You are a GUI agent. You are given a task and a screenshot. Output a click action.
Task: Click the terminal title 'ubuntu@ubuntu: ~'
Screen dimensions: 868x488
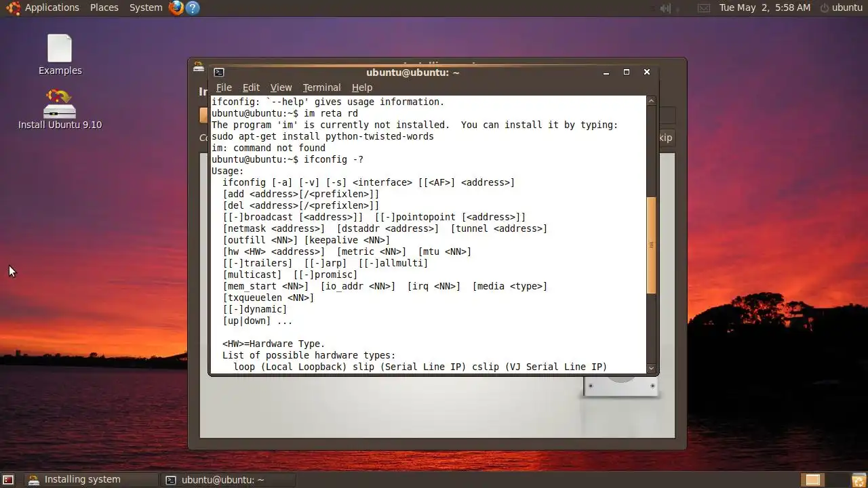click(x=413, y=73)
